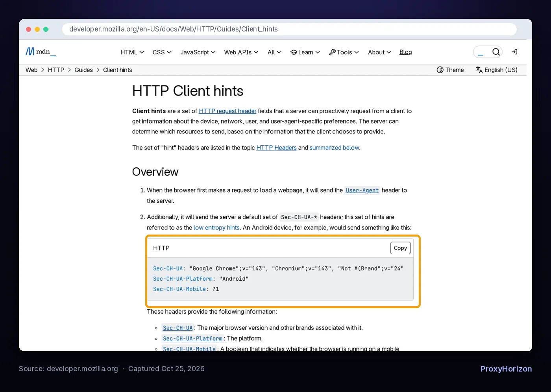Click the Sec-CH-UA-Mobile code line
551x392 pixels.
(x=186, y=289)
